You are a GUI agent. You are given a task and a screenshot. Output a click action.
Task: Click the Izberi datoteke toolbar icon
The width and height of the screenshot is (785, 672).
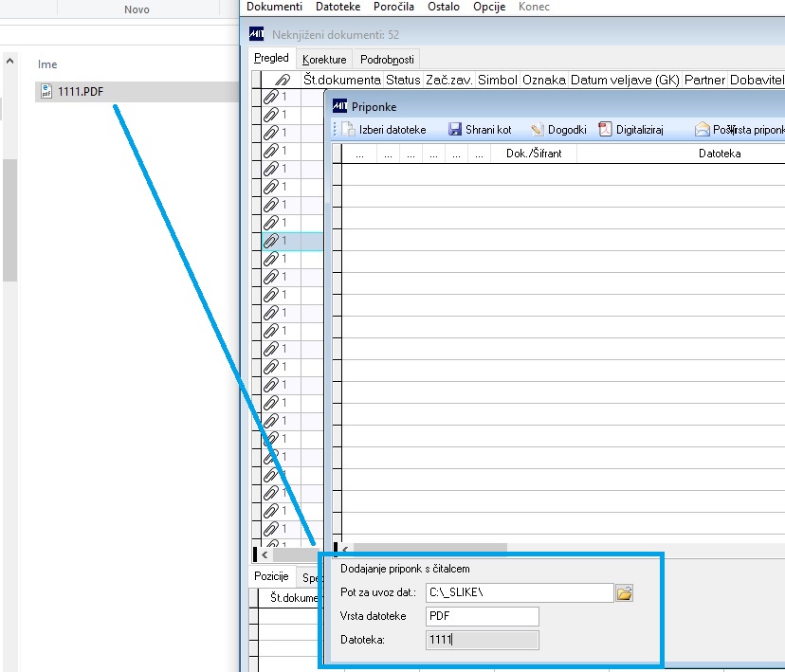(348, 130)
